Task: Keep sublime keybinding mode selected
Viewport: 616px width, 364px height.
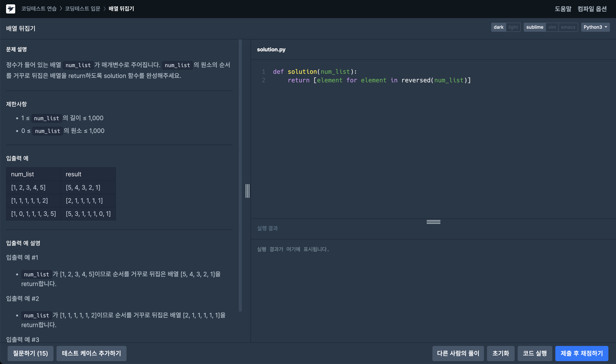Action: (535, 27)
